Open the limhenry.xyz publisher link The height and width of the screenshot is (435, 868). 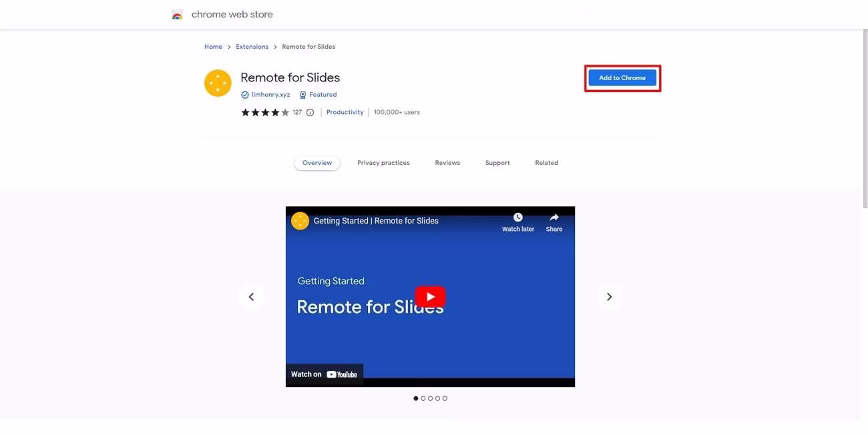(x=270, y=95)
